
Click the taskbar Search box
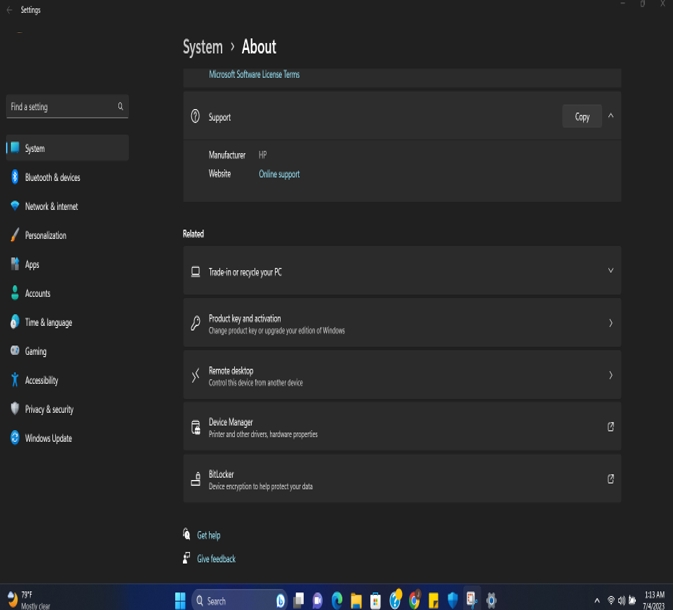[x=239, y=600]
